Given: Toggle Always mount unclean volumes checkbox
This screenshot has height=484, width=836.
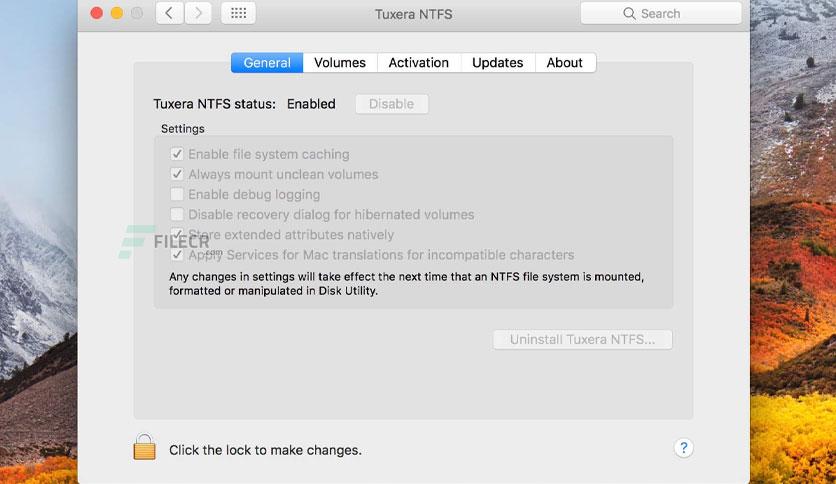Looking at the screenshot, I should [177, 174].
